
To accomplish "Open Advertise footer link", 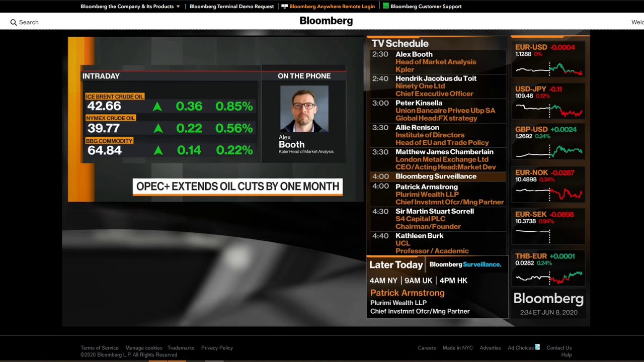I will coord(490,348).
